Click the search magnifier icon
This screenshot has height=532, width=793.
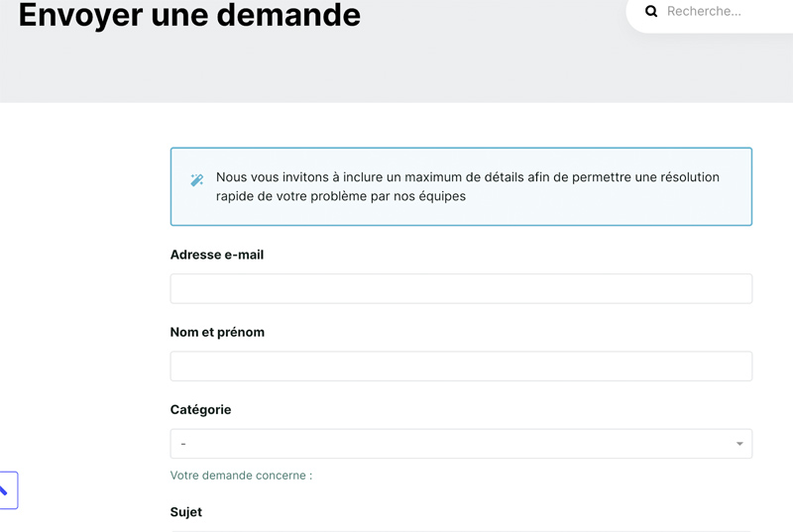(x=651, y=11)
